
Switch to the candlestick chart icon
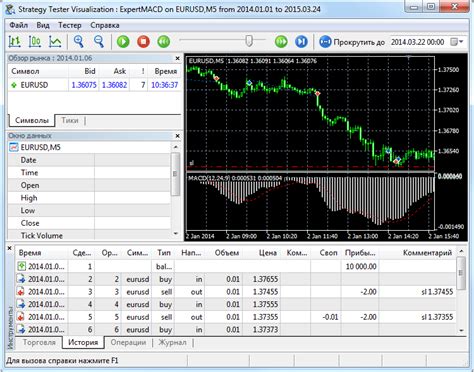(x=35, y=42)
